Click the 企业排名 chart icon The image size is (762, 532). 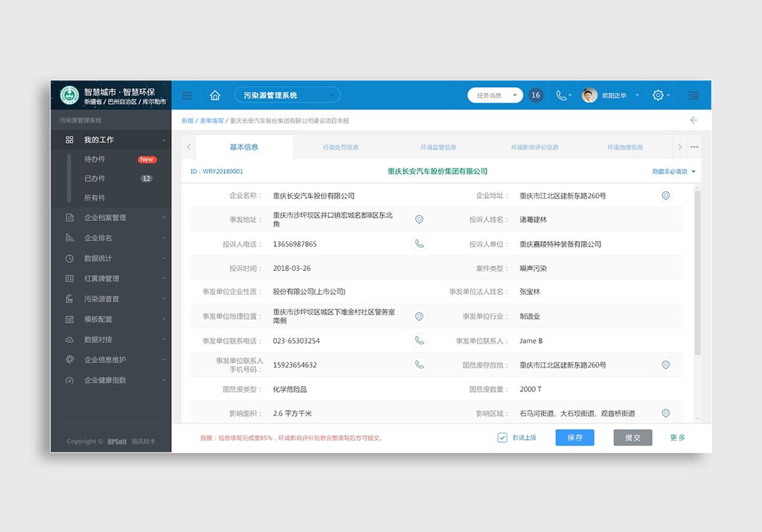69,237
